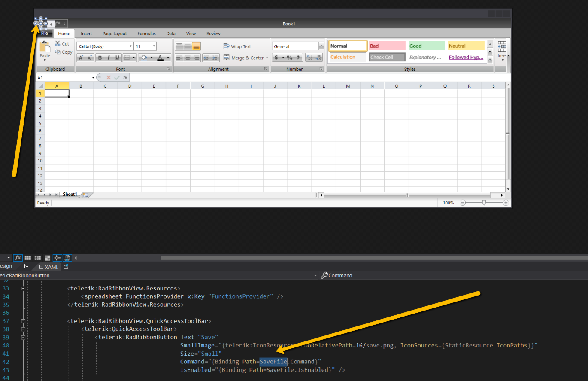Select the XAML pane tab button
Screen dimensions: 588x381
pos(48,267)
